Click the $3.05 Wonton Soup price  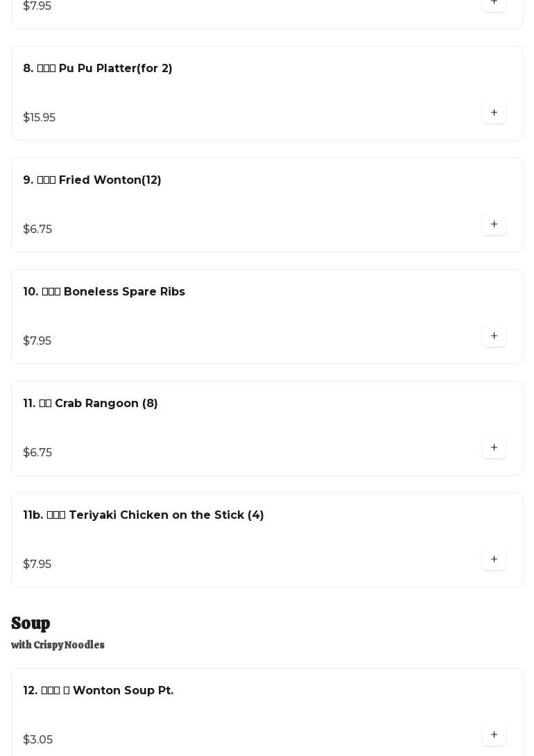38,739
